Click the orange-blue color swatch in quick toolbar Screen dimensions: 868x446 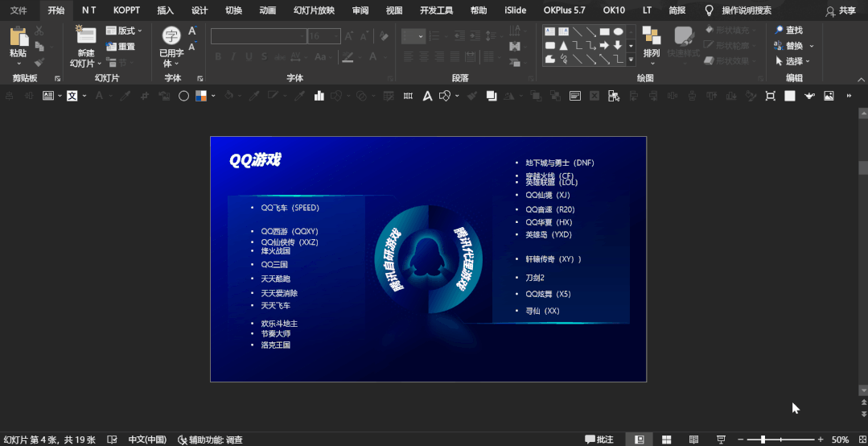pyautogui.click(x=201, y=96)
